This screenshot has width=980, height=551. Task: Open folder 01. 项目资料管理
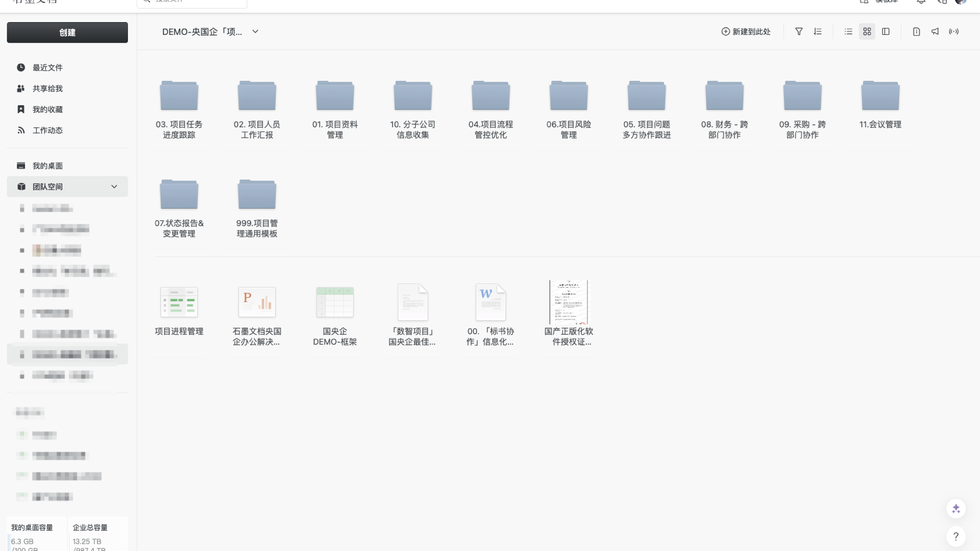coord(335,110)
